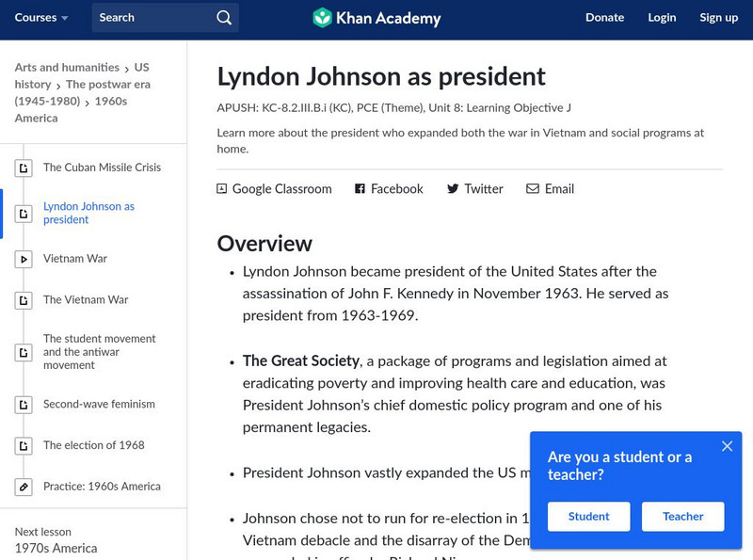Open the Courses dropdown menu
The width and height of the screenshot is (753, 560).
click(x=41, y=18)
